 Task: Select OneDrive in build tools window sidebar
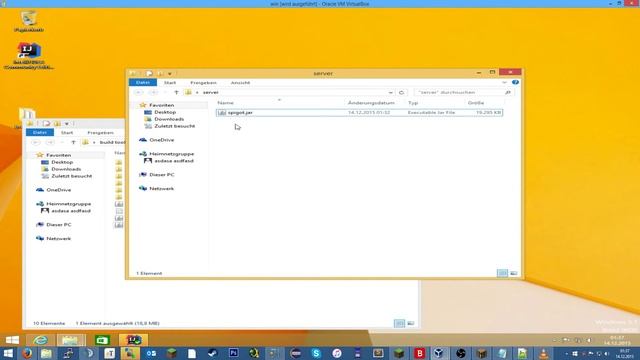[x=58, y=190]
